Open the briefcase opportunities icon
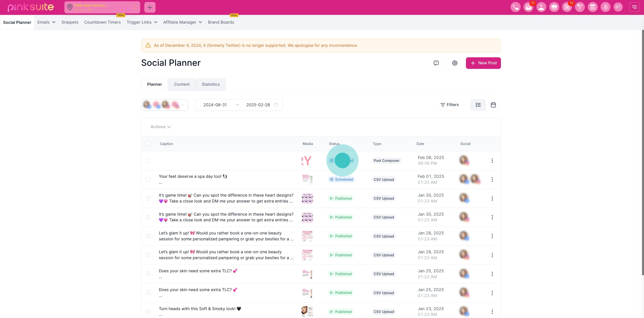Screen dimensions: 644x318 pyautogui.click(x=554, y=7)
